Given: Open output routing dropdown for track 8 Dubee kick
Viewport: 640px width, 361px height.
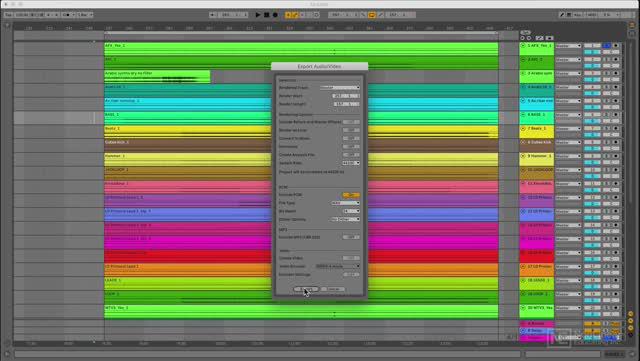Looking at the screenshot, I should click(x=568, y=142).
